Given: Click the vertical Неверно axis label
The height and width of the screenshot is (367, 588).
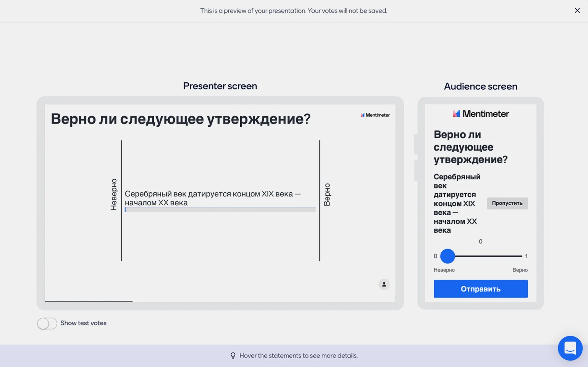Looking at the screenshot, I should 114,194.
